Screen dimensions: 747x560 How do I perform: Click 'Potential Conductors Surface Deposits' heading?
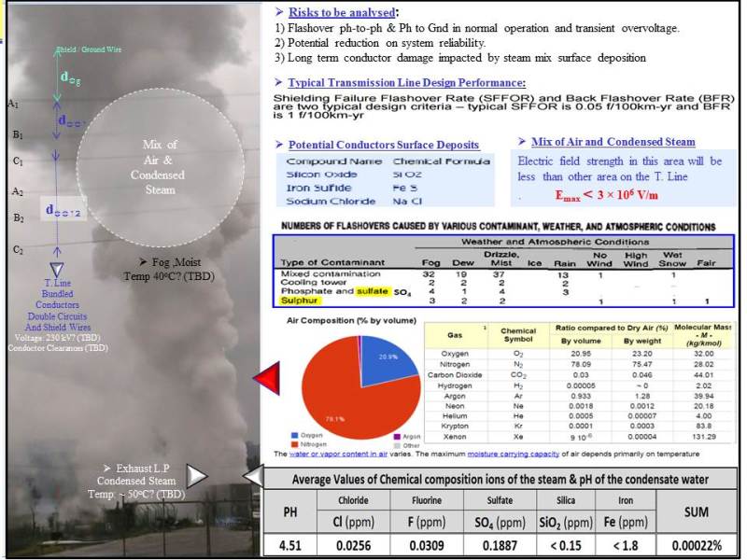pyautogui.click(x=384, y=145)
